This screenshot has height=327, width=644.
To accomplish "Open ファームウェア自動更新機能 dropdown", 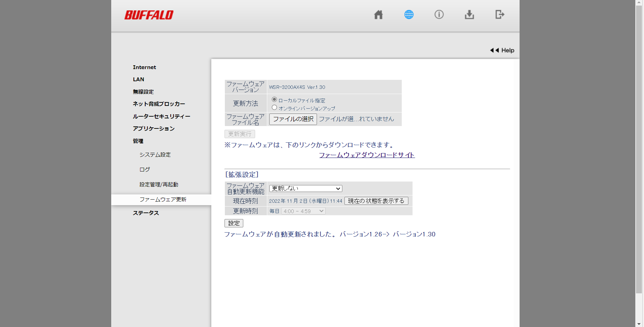I will point(305,188).
